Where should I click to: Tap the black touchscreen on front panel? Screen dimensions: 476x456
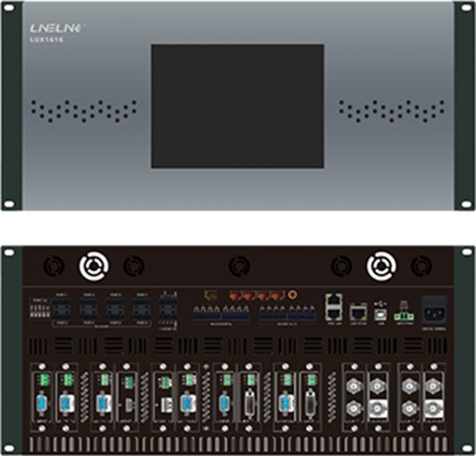point(237,106)
